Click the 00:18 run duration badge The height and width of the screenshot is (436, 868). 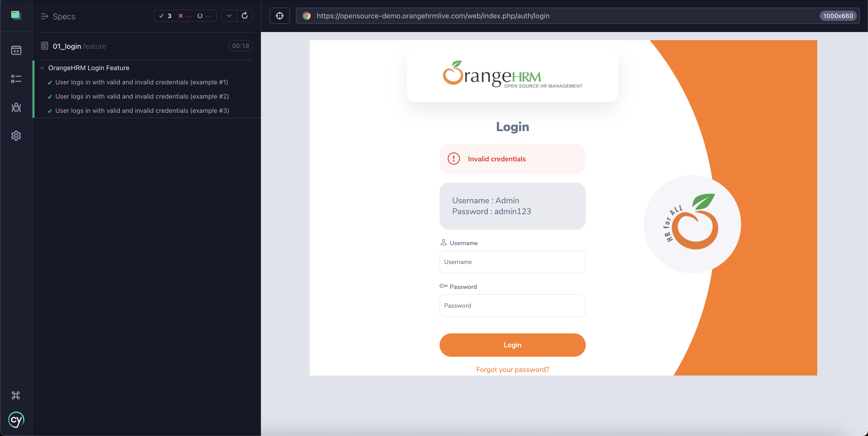(x=240, y=46)
